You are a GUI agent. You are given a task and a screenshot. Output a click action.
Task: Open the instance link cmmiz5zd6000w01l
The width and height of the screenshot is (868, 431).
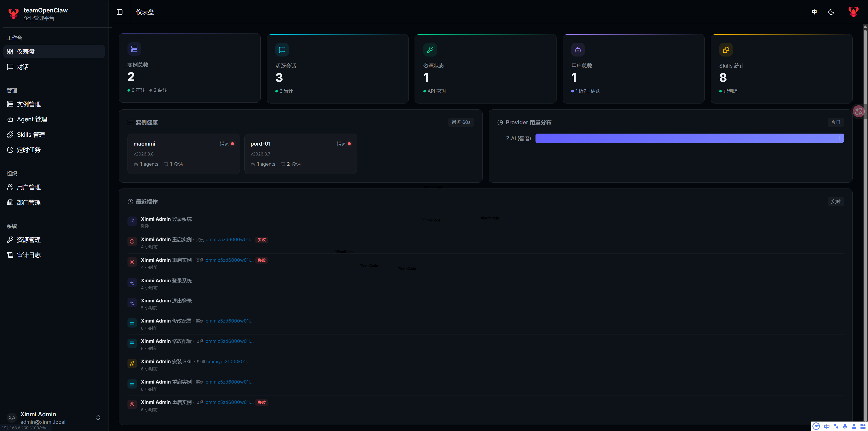(x=229, y=240)
